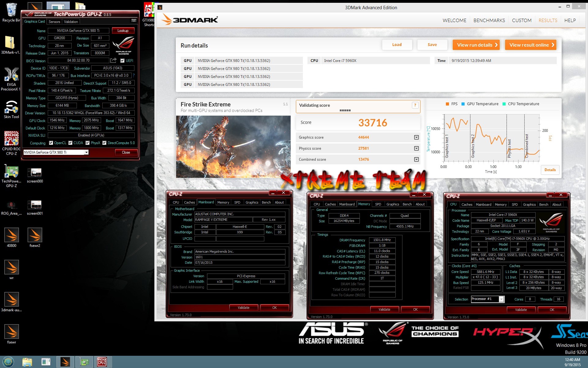Screen dimensions: 588x368
Task: Expand the Graphics score details
Action: [417, 137]
